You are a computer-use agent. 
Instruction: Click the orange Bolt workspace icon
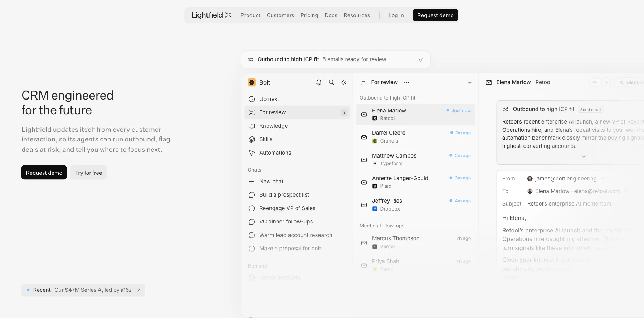[x=252, y=82]
